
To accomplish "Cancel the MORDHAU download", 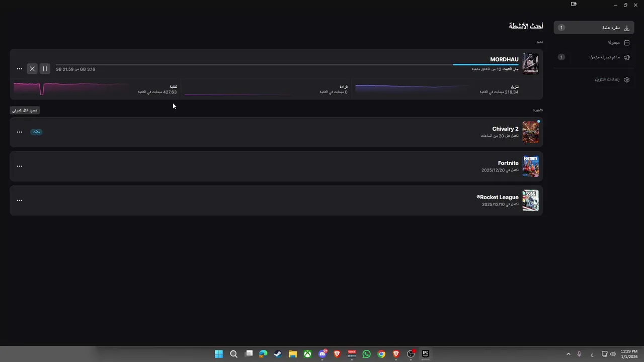I will (x=32, y=69).
